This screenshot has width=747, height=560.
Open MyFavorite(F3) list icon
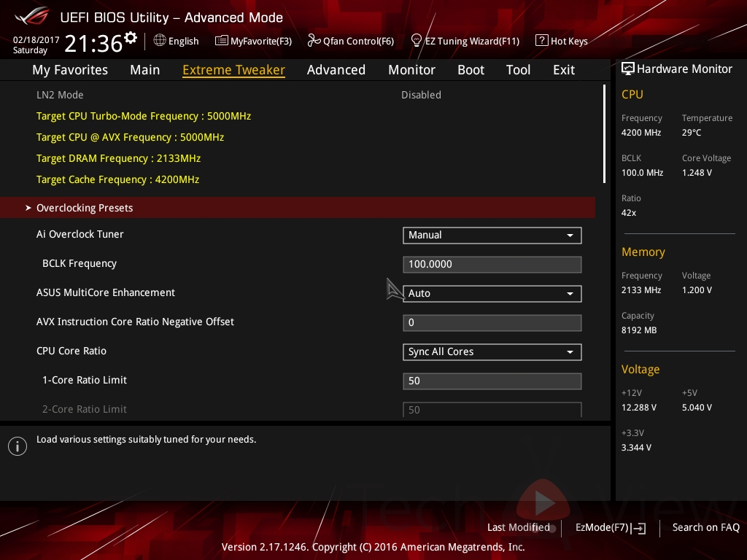click(222, 41)
